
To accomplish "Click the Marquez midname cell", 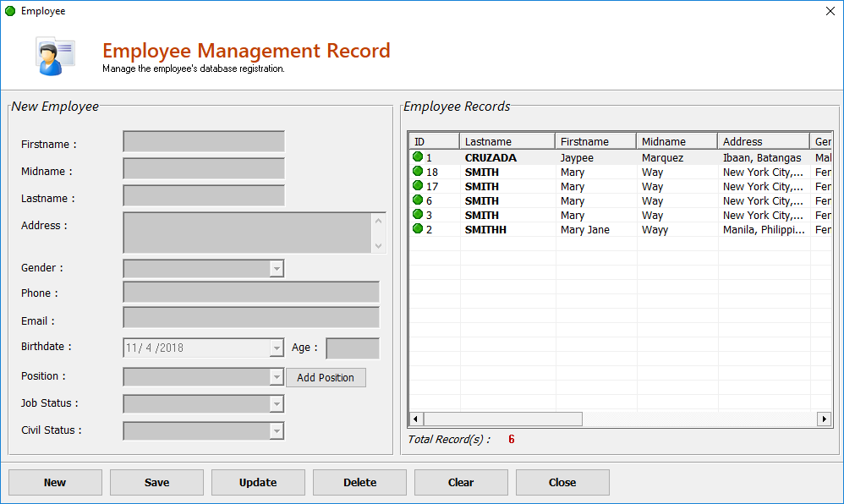I will pyautogui.click(x=662, y=158).
